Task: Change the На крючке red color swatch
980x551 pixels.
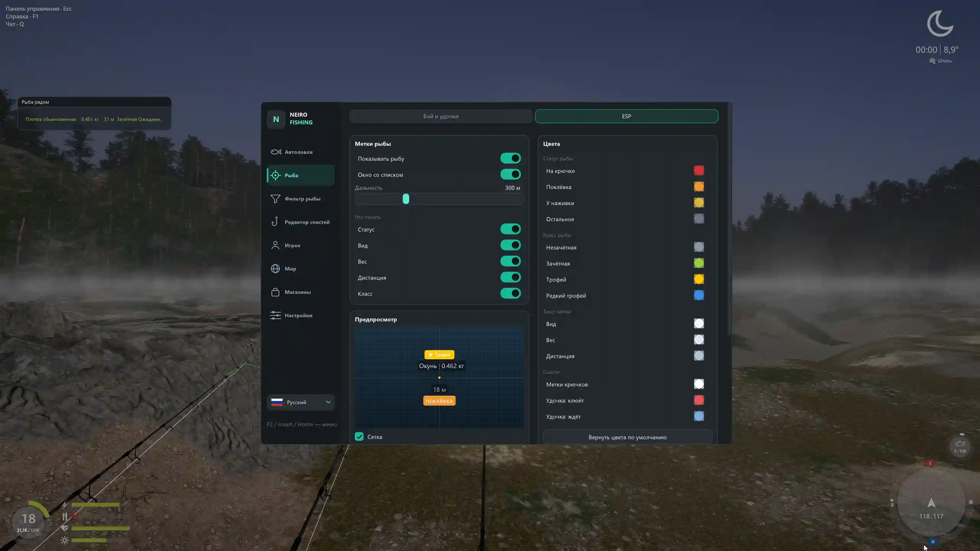Action: [x=699, y=171]
